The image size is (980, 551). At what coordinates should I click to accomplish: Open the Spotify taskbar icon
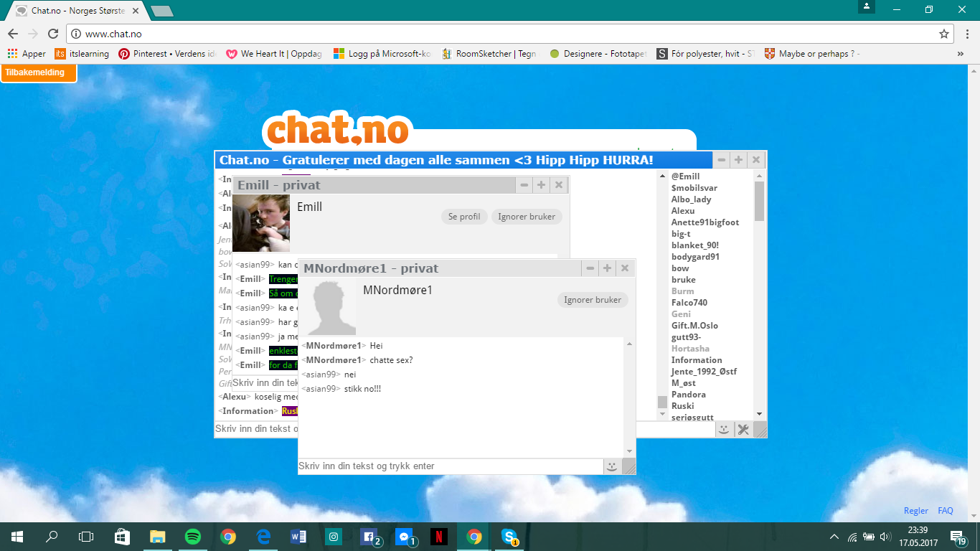(x=192, y=536)
